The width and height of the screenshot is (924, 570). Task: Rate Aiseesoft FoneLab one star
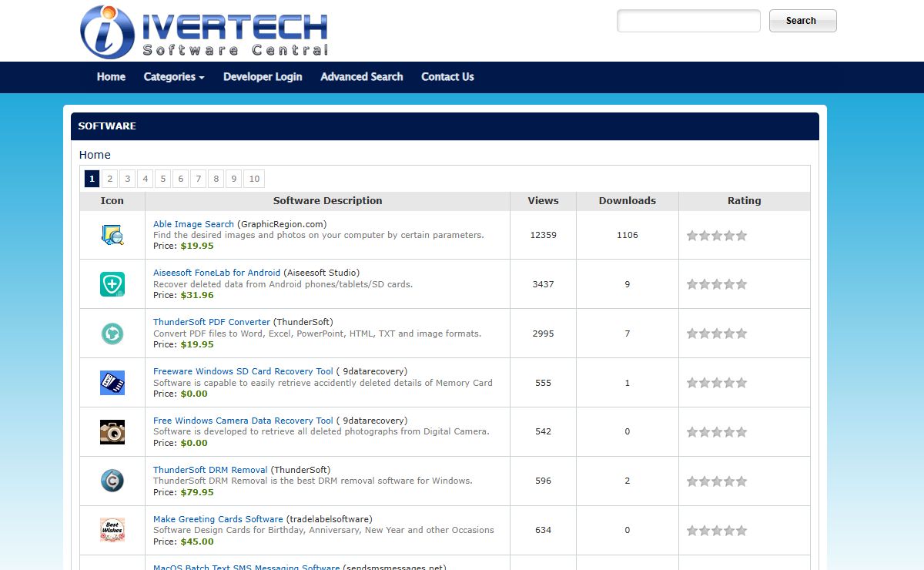tap(692, 284)
